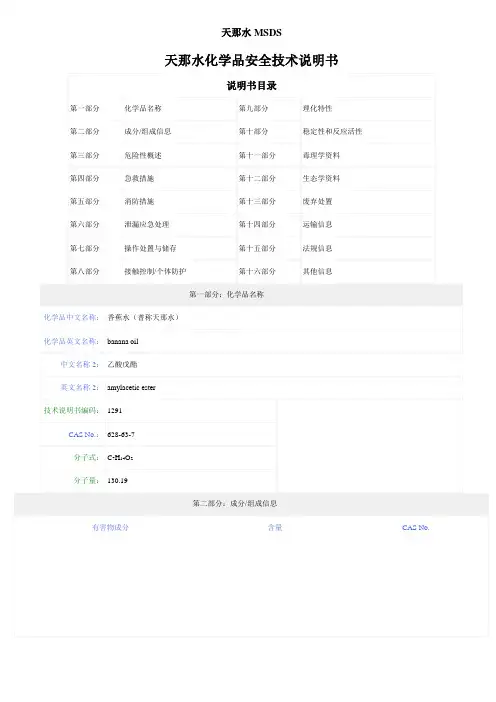Click the 第二部分：成分/组成信息 section bar
Viewport: 496px width, 702px height.
click(x=251, y=504)
